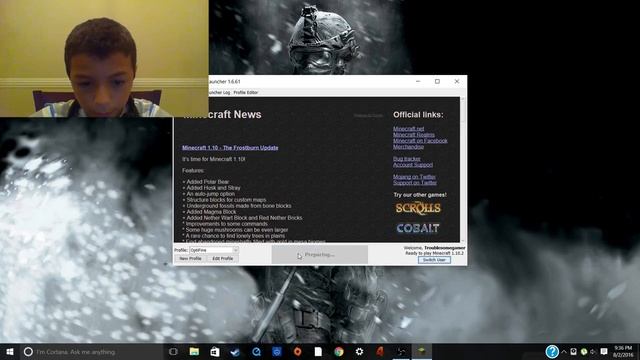Open the Task View taskbar icon

(173, 351)
